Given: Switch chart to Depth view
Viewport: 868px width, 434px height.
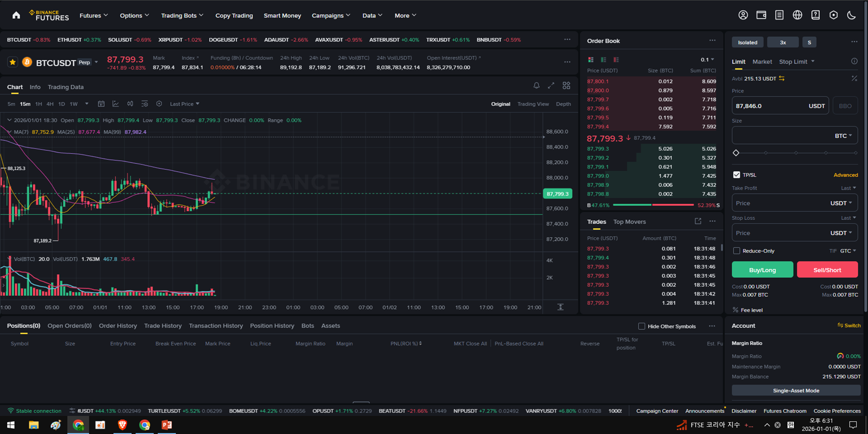Looking at the screenshot, I should [x=563, y=104].
